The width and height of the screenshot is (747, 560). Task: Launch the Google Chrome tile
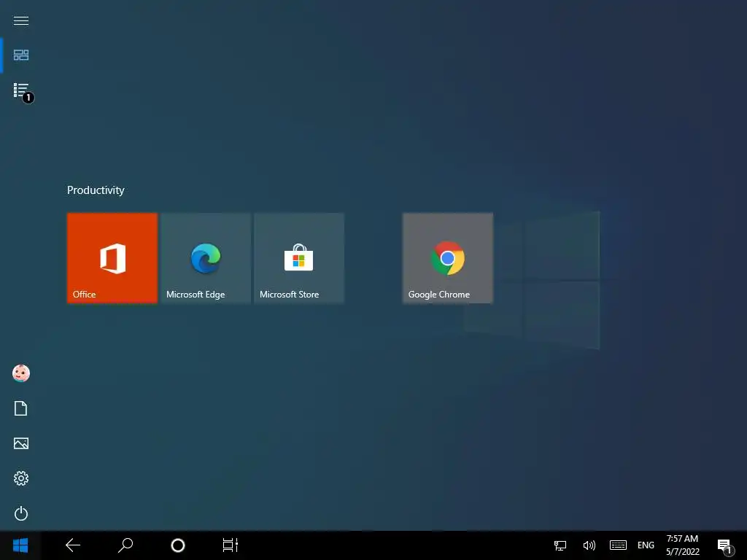(x=448, y=258)
